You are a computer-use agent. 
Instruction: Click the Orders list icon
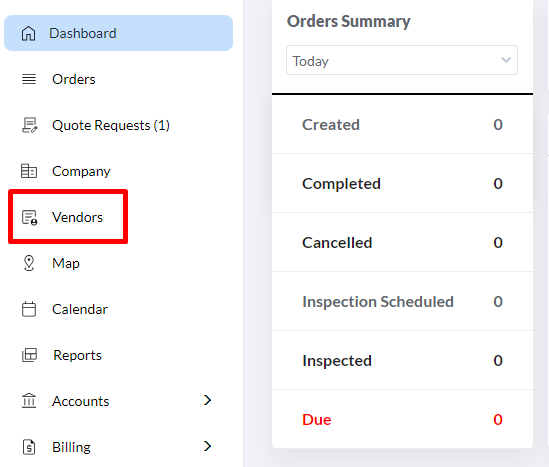coord(29,79)
